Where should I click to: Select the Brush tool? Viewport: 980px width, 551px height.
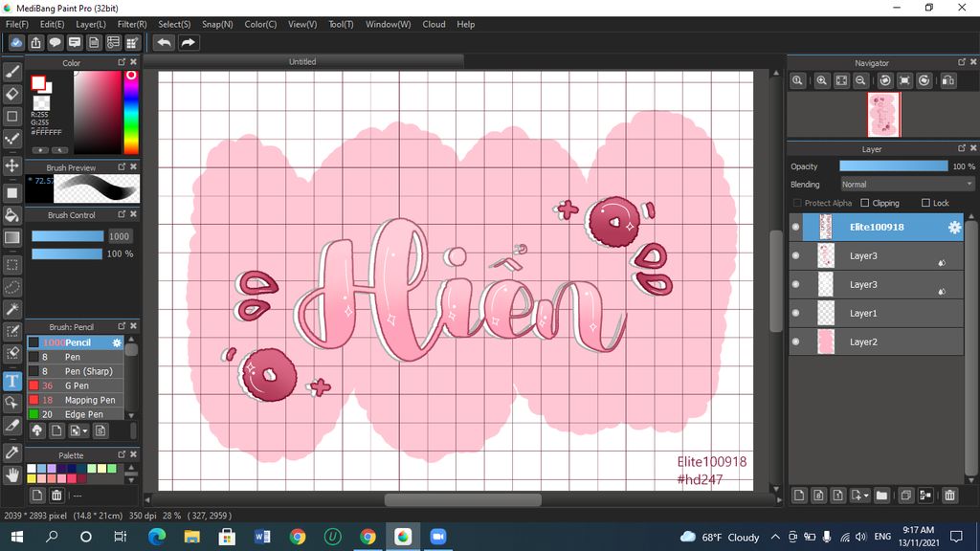click(x=11, y=72)
